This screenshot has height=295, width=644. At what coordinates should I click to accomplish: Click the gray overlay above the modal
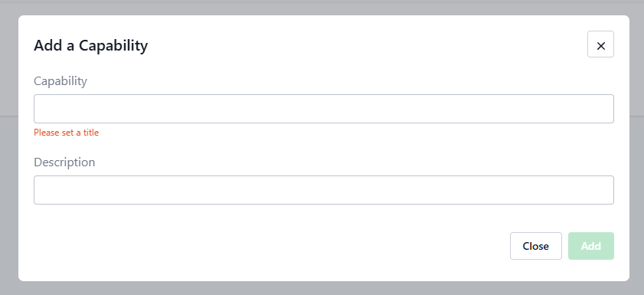(x=322, y=8)
